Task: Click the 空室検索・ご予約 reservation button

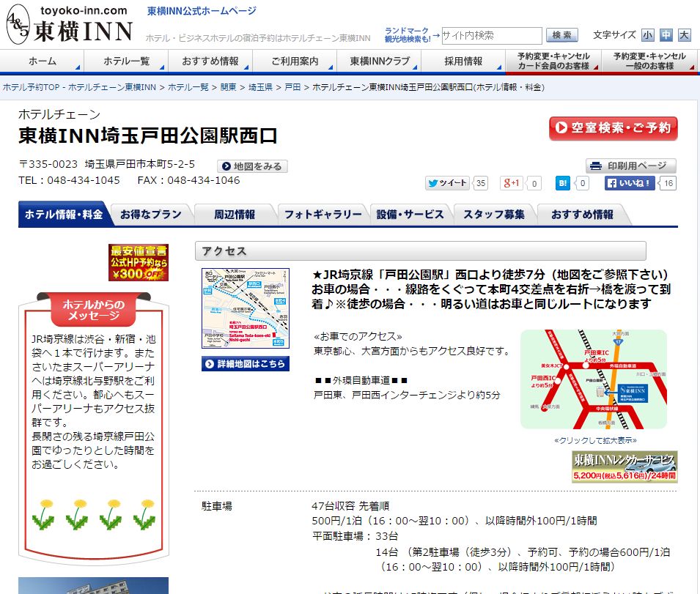Action: tap(613, 128)
